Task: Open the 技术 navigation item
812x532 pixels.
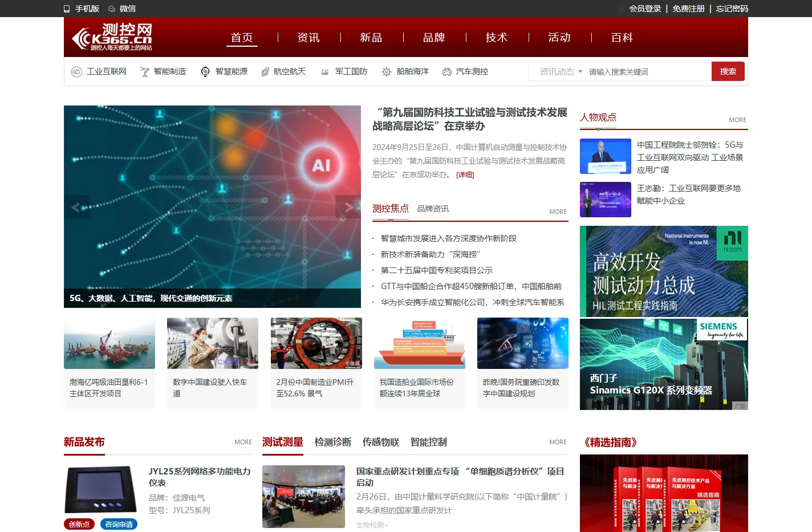Action: (x=497, y=38)
